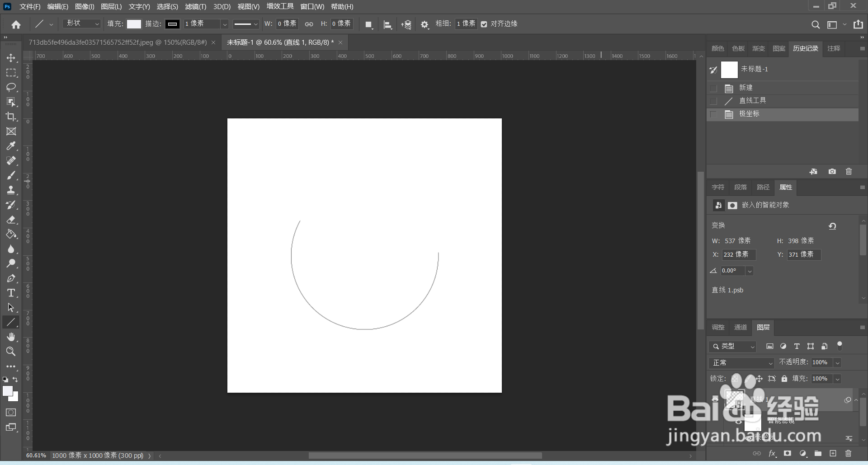Open 填充 fill percentage dropdown arrow
Viewport: 868px width, 465px height.
837,379
